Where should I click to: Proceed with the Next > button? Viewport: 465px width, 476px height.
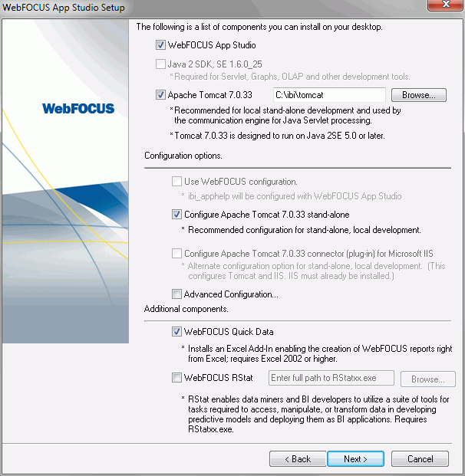pos(355,458)
